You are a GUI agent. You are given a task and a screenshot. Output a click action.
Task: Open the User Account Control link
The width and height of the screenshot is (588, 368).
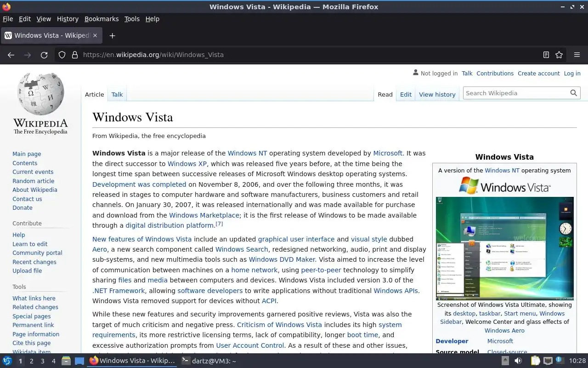[x=250, y=345]
